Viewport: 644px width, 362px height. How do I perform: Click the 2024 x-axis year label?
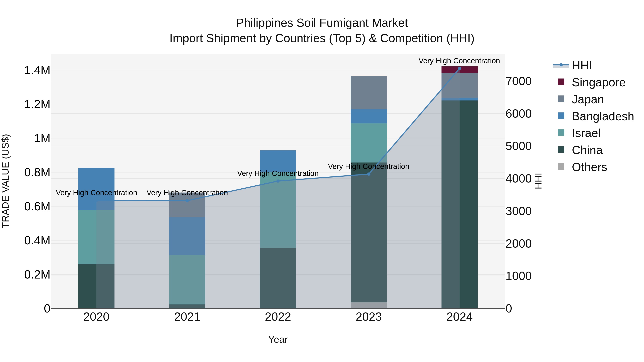pos(460,317)
